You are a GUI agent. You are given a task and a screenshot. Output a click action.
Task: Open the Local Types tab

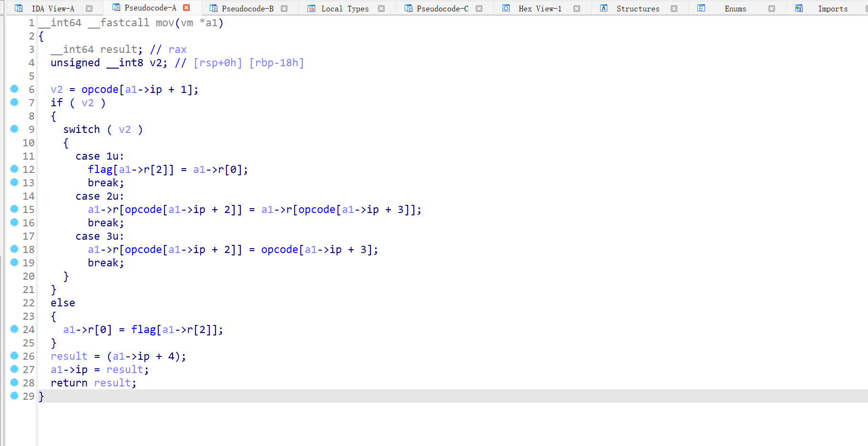345,9
